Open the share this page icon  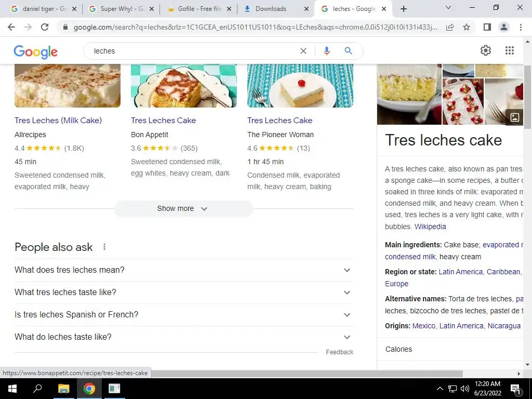pos(450,27)
